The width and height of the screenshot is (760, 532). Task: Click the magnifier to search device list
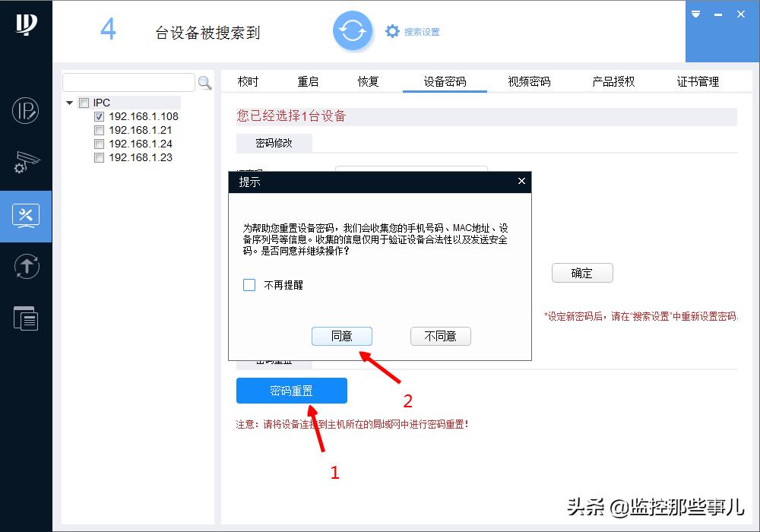(x=204, y=82)
